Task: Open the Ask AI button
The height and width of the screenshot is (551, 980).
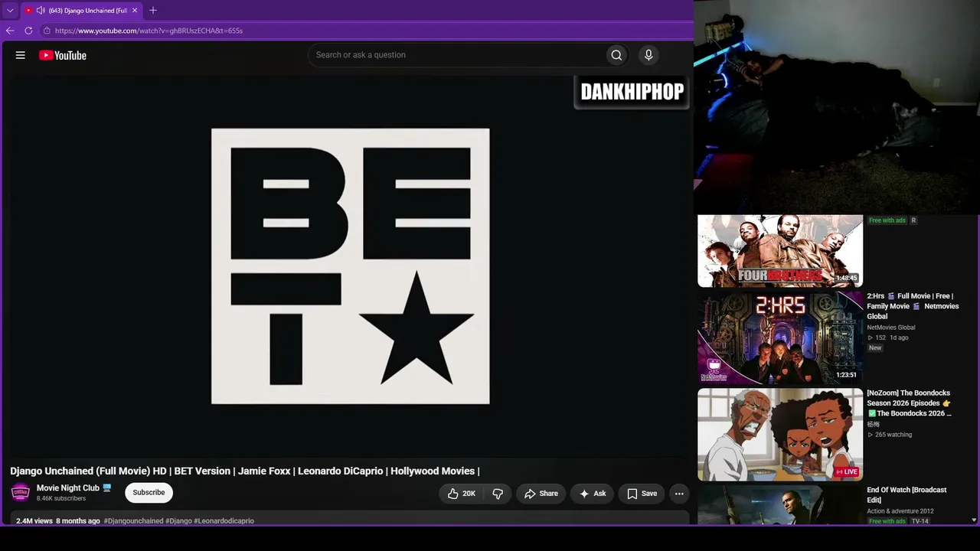Action: [592, 494]
